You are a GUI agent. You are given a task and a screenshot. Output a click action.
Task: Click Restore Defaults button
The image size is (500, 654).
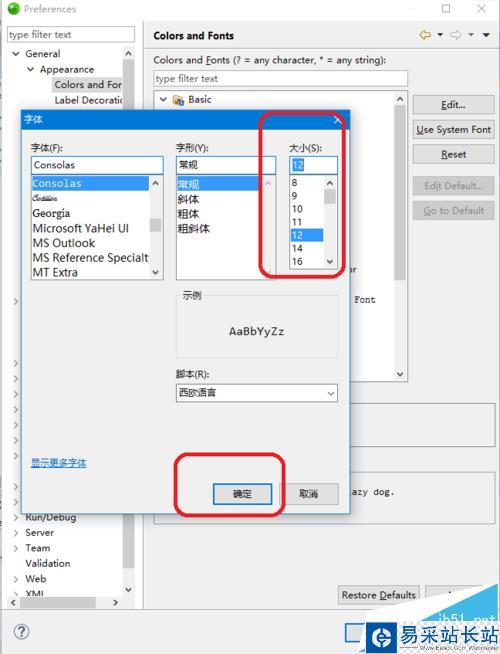tap(379, 595)
